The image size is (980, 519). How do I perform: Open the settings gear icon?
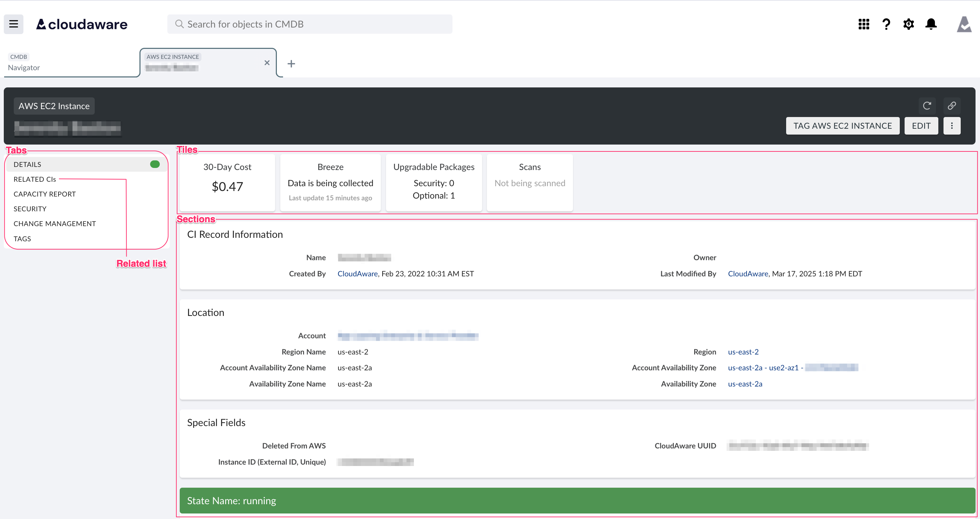tap(908, 24)
